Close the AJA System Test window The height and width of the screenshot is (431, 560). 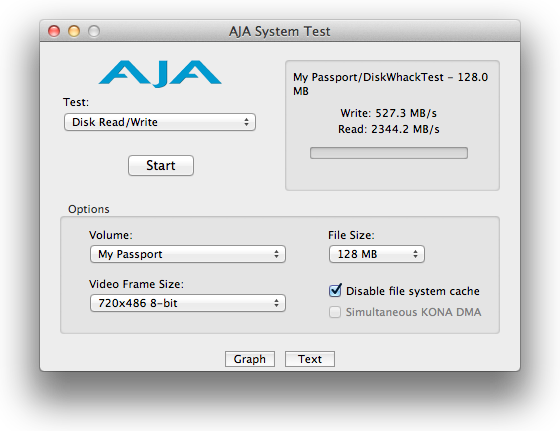pos(54,31)
